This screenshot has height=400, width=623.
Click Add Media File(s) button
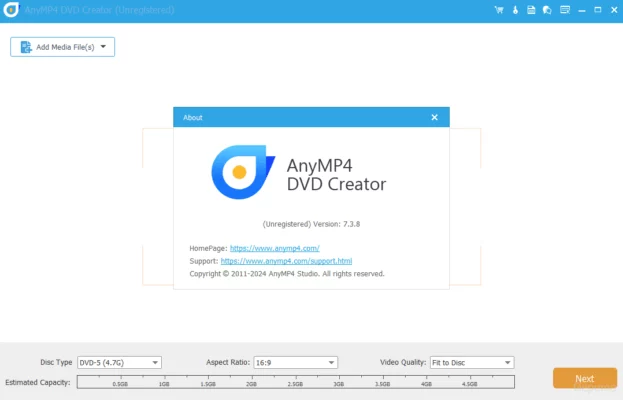click(62, 47)
